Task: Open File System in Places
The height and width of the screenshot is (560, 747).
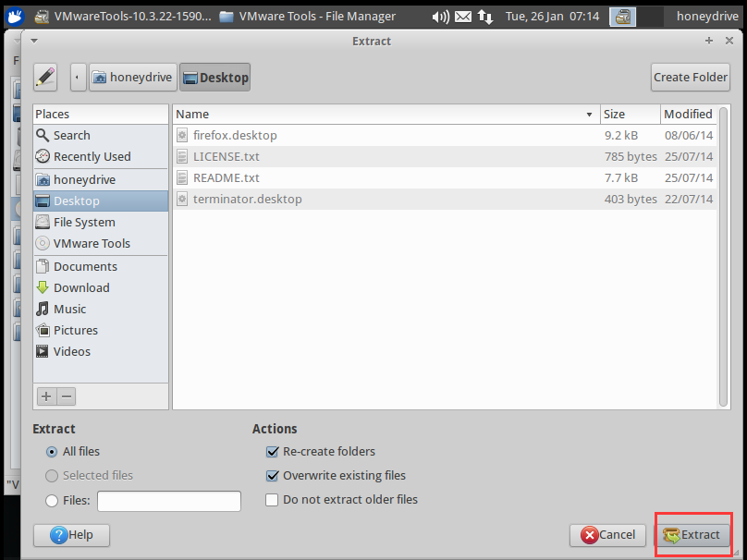Action: [x=101, y=223]
